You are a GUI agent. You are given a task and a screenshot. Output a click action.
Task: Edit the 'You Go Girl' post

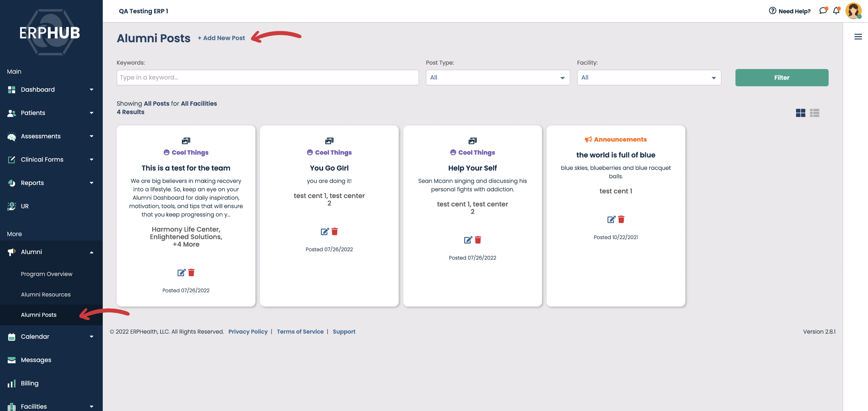point(324,232)
